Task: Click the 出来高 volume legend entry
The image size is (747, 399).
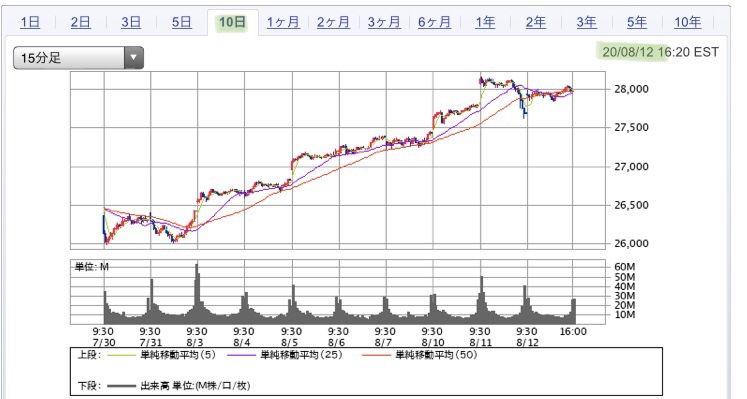Action: tap(195, 386)
